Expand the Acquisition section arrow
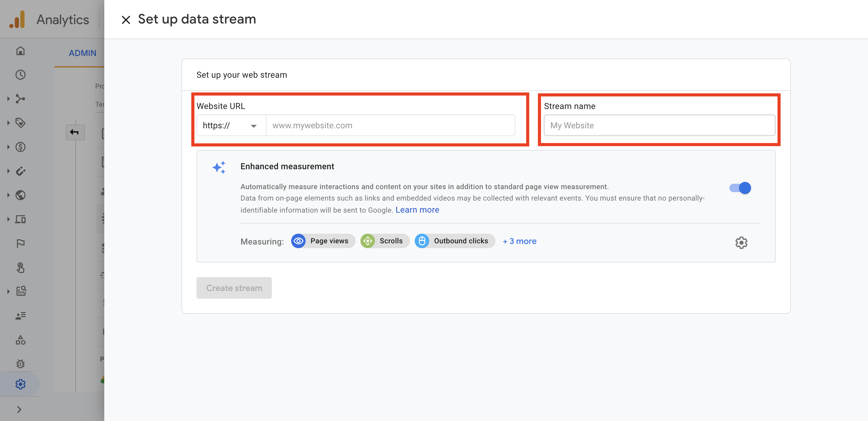This screenshot has height=421, width=868. pyautogui.click(x=8, y=99)
